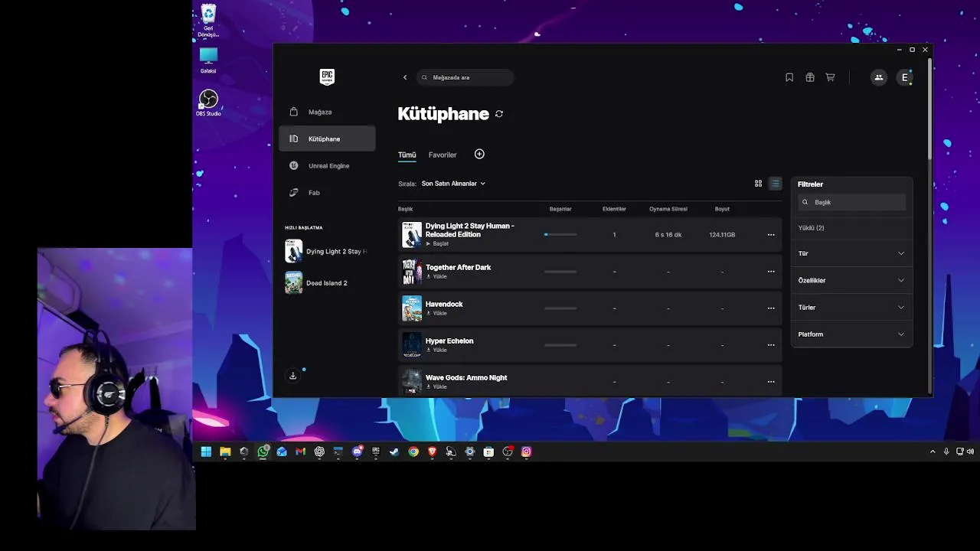The image size is (980, 551).
Task: Open Google Chrome in the taskbar
Action: tap(413, 452)
